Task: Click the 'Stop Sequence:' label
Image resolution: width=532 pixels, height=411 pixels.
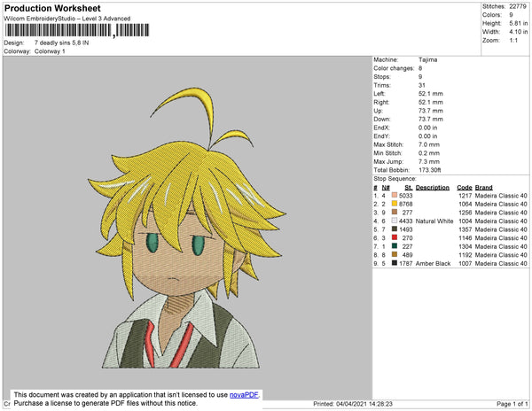Action: click(x=395, y=179)
